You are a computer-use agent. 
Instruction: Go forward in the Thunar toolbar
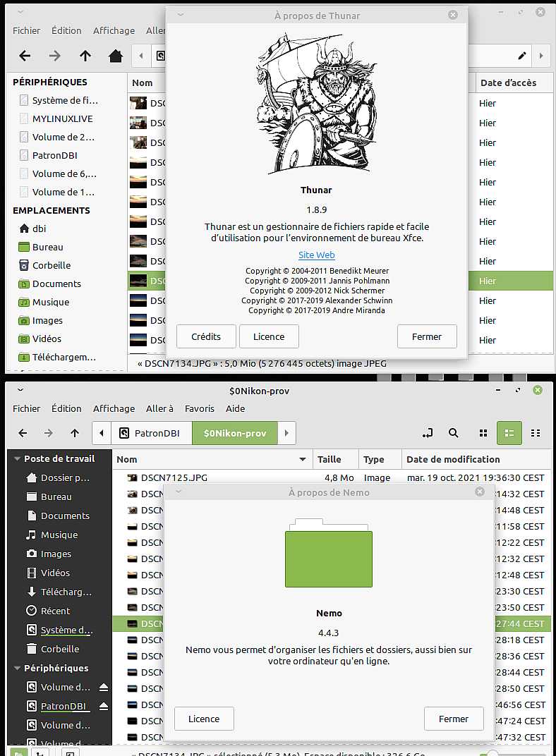[x=54, y=56]
